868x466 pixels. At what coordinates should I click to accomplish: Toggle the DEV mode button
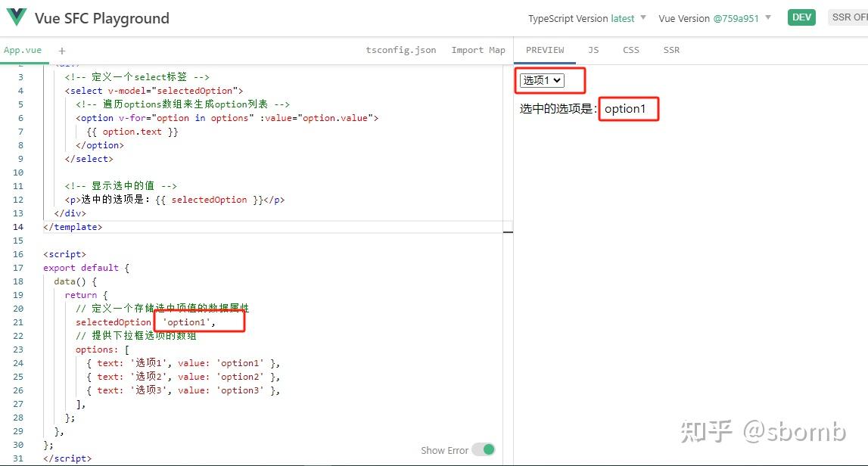801,17
